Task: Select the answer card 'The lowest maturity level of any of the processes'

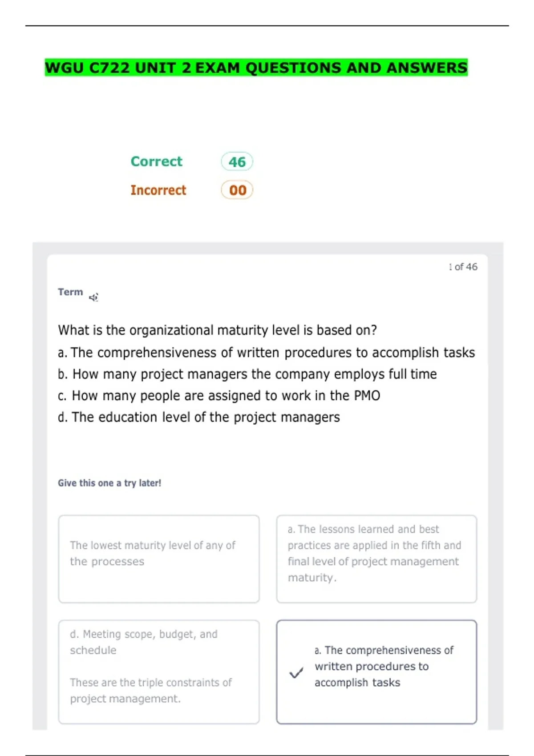Action: [x=159, y=559]
